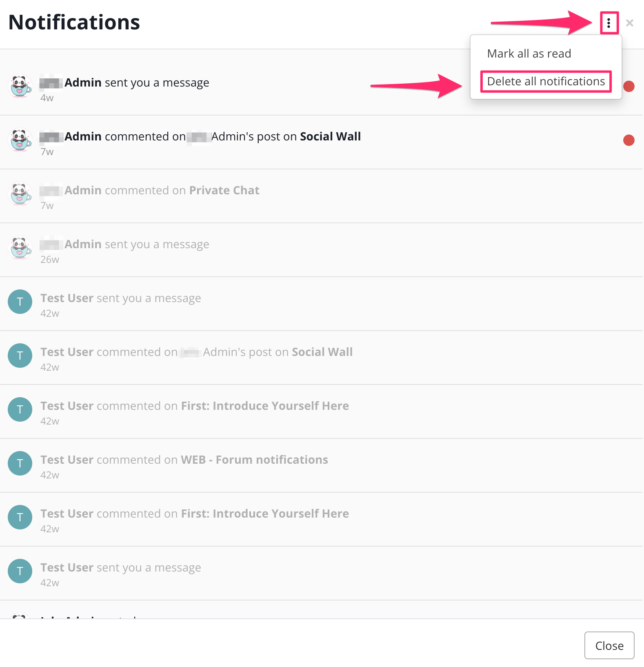Open Test User's Social Wall comment notification

coord(322,358)
